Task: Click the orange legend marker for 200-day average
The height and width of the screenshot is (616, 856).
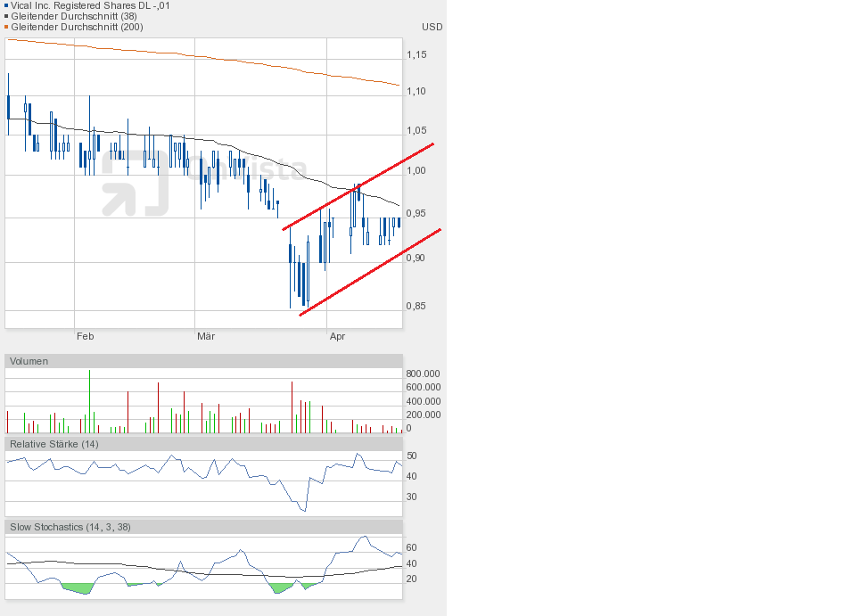Action: coord(6,27)
